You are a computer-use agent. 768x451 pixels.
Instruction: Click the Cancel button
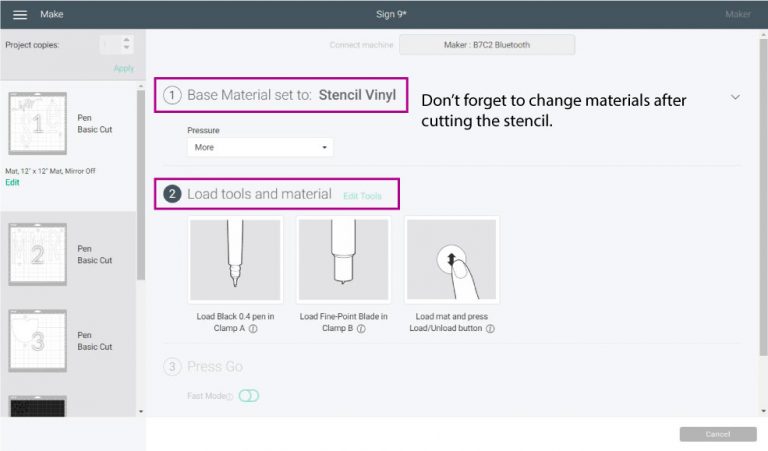(x=718, y=434)
